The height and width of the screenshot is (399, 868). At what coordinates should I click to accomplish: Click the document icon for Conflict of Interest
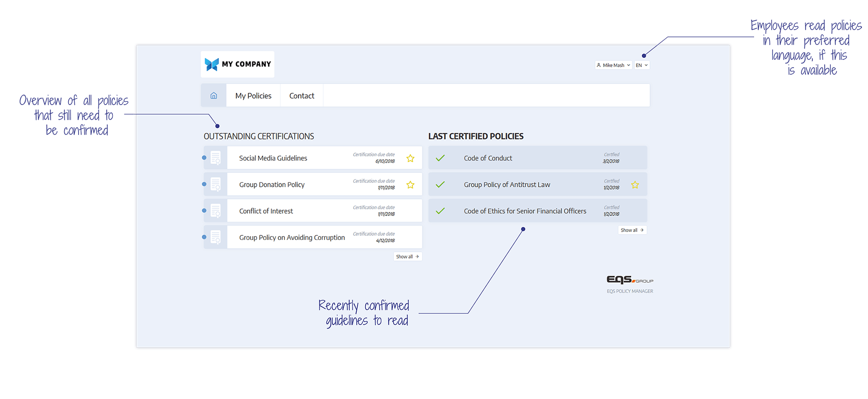[x=216, y=211]
